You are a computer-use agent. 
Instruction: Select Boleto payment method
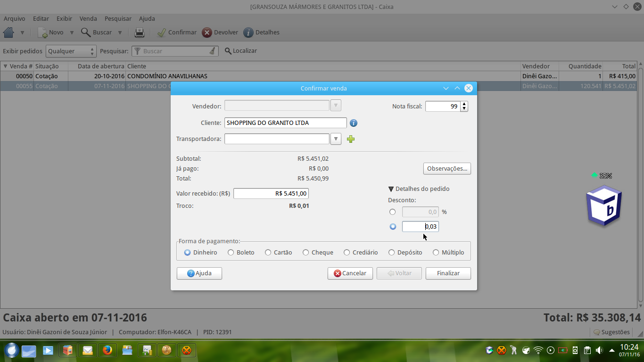pyautogui.click(x=241, y=252)
